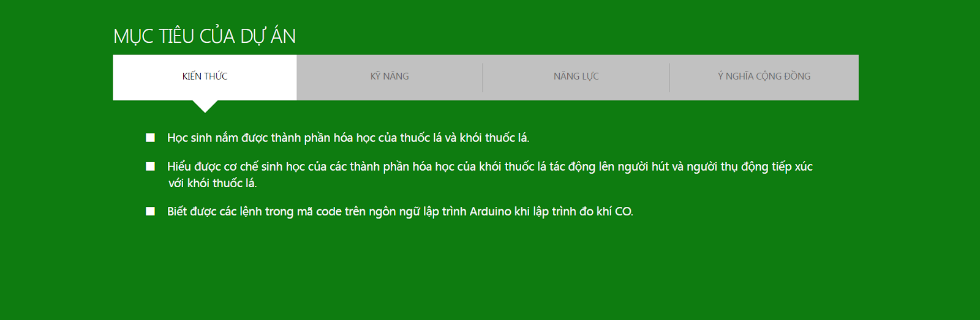The width and height of the screenshot is (980, 320).
Task: Click the word 'Arduino' in the last bullet
Action: [490, 212]
